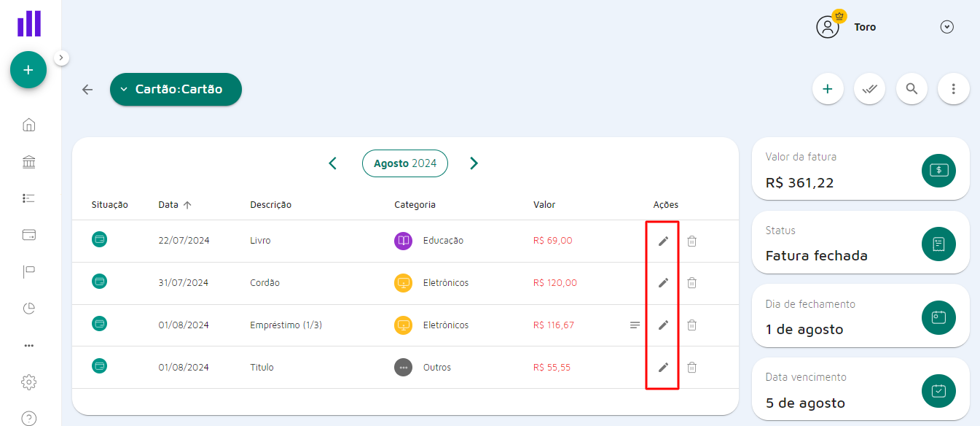The image size is (980, 426).
Task: Open the three-dot more options menu
Action: (954, 89)
